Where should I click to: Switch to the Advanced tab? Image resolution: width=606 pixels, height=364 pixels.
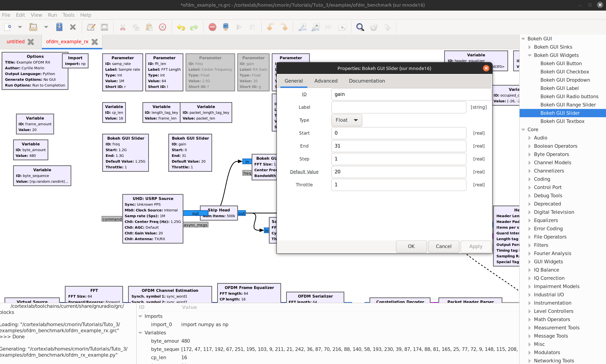[x=326, y=81]
